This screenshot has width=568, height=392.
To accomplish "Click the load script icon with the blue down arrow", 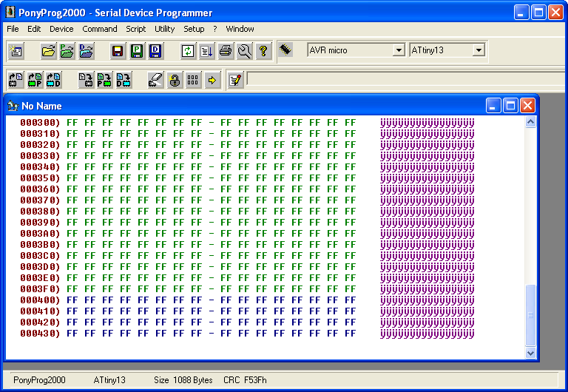I will (x=206, y=51).
